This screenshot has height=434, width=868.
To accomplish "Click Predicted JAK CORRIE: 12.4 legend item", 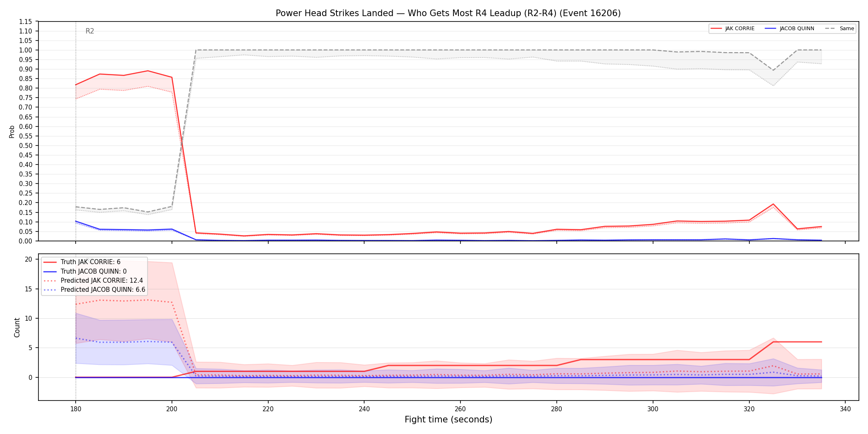I will click(x=93, y=281).
